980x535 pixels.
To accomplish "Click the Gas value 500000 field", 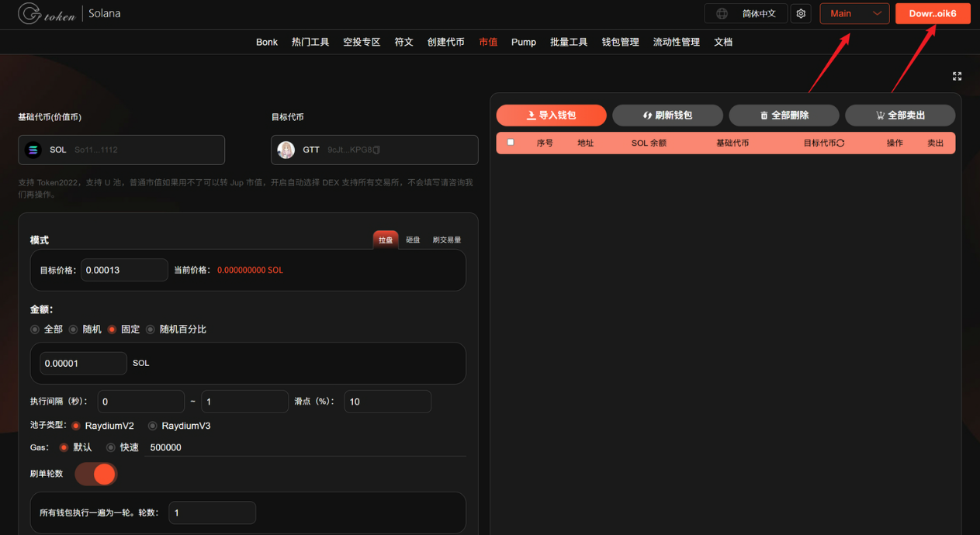I will (x=307, y=447).
